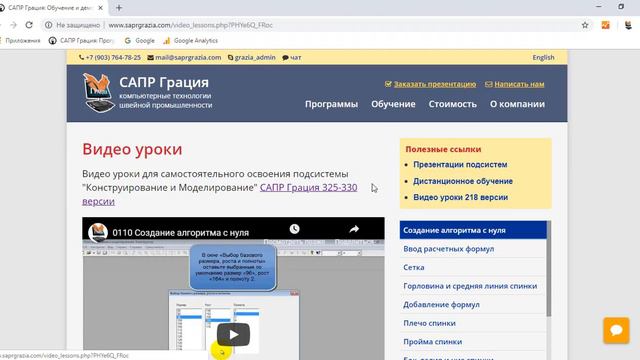The image size is (640, 360).
Task: Open a new browser tab
Action: click(x=119, y=8)
